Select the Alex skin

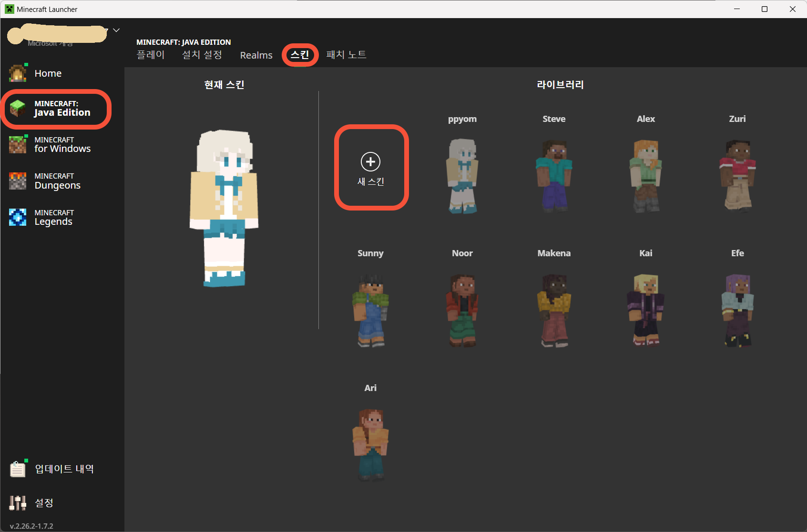[646, 176]
